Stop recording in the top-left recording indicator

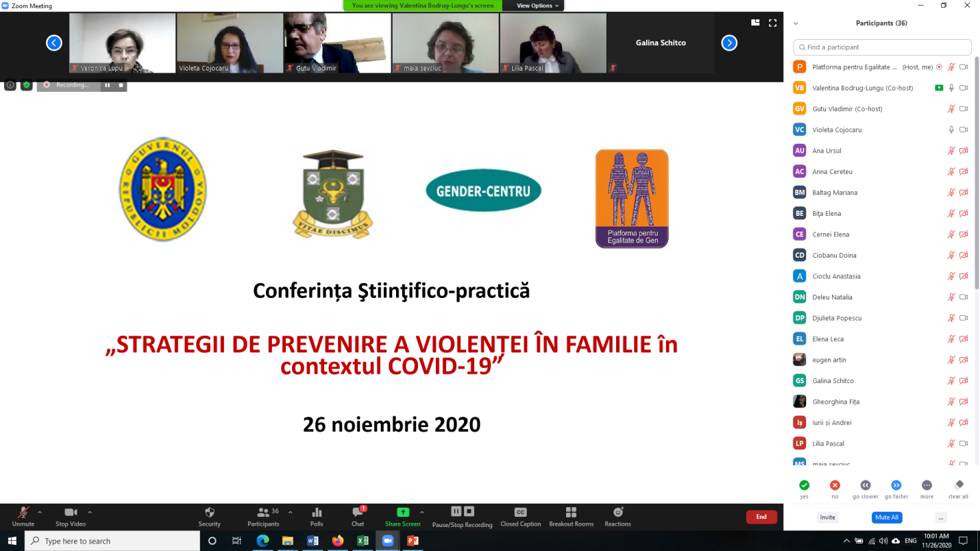pos(121,85)
